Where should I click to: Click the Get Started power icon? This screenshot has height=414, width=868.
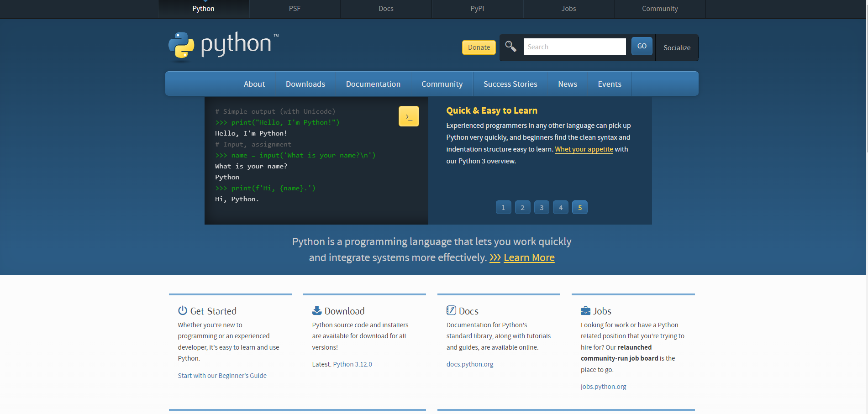183,311
